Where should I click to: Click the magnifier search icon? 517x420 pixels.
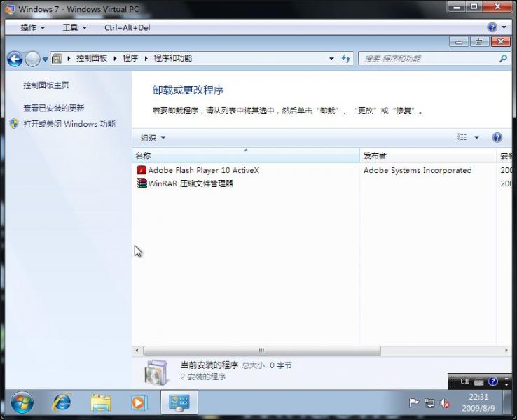(503, 59)
